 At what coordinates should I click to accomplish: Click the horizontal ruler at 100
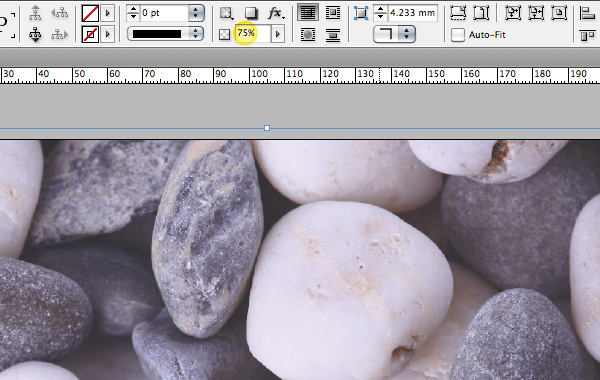tap(260, 73)
